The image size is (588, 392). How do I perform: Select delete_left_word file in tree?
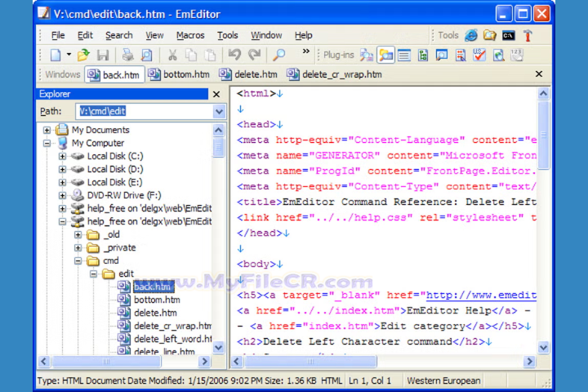tap(172, 339)
